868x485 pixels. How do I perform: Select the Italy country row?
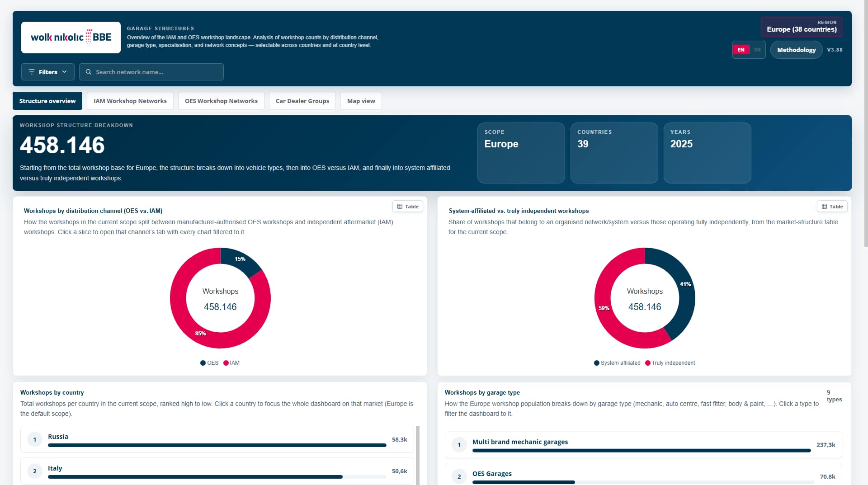pos(217,471)
